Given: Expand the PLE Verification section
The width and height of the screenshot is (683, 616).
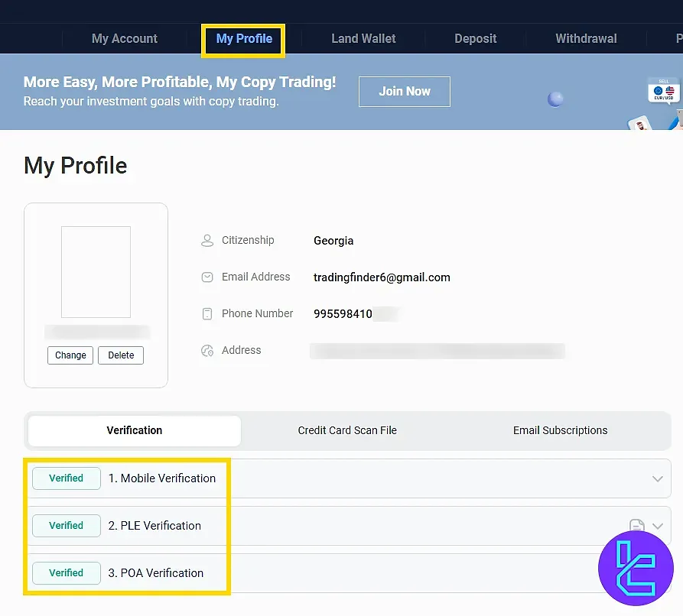Looking at the screenshot, I should (x=658, y=526).
